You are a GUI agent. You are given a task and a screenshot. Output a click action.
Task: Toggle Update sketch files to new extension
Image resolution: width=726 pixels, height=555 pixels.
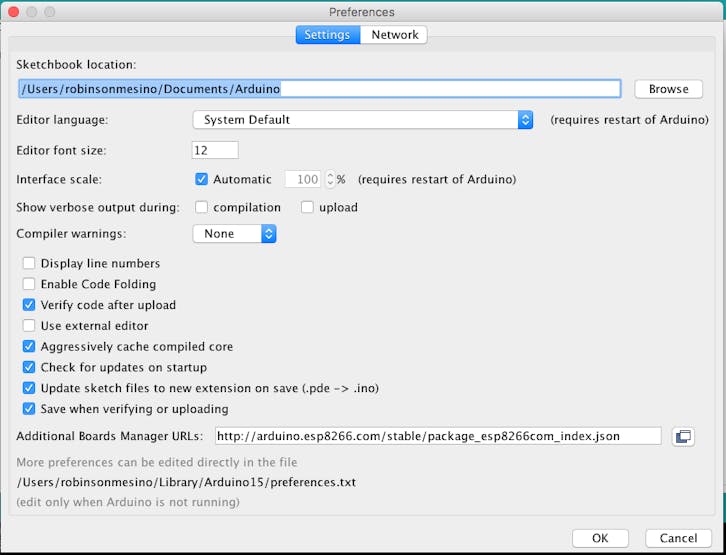29,388
